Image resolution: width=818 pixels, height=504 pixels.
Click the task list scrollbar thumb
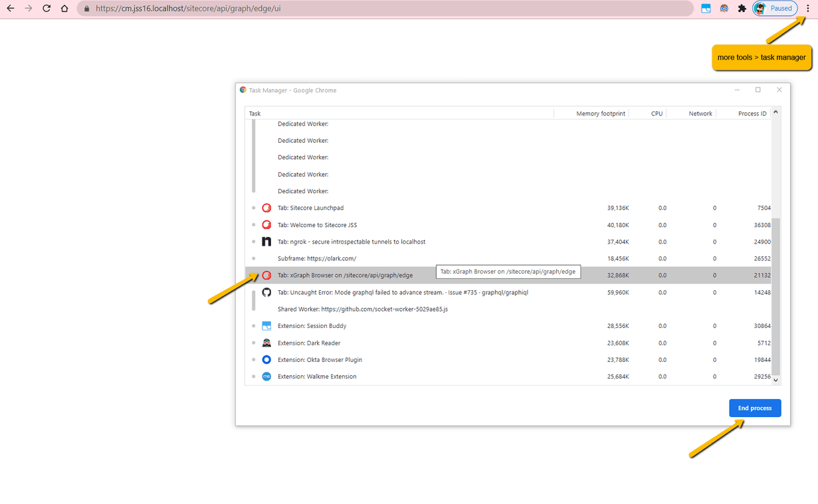[775, 296]
